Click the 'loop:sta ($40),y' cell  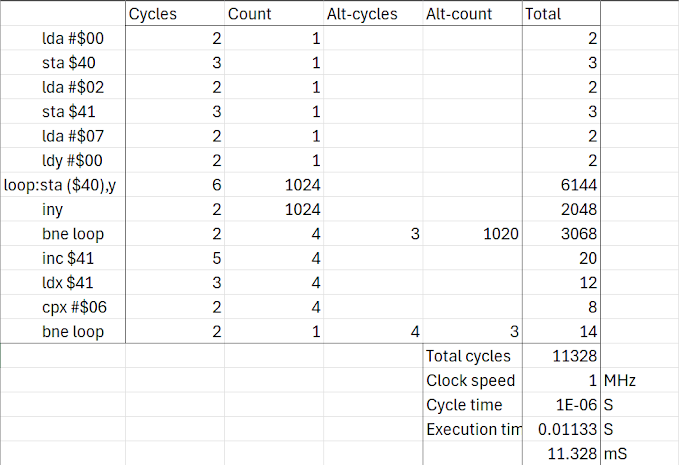(63, 185)
